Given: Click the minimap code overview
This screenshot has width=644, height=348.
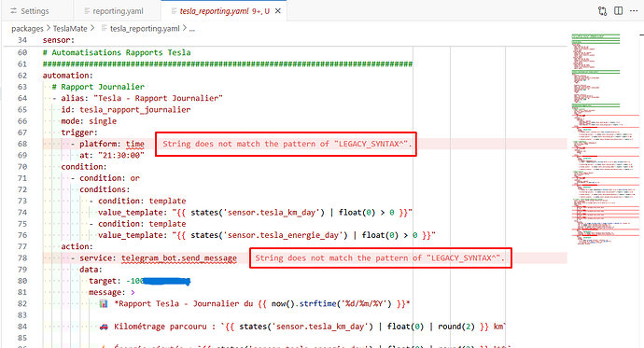Looking at the screenshot, I should [x=605, y=140].
